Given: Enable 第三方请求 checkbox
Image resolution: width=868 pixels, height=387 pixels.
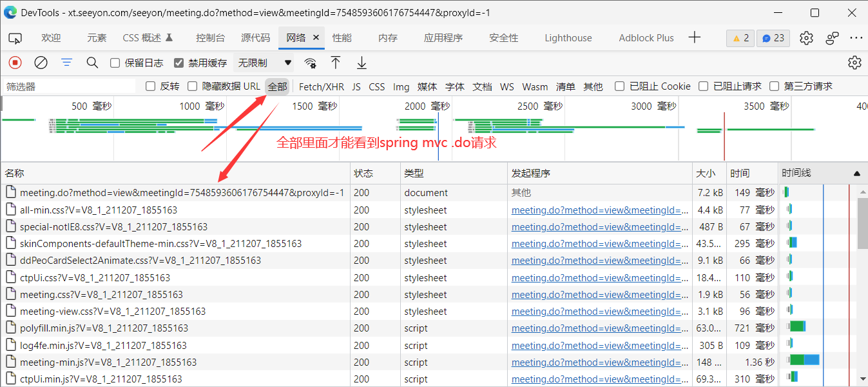Looking at the screenshot, I should pos(774,86).
